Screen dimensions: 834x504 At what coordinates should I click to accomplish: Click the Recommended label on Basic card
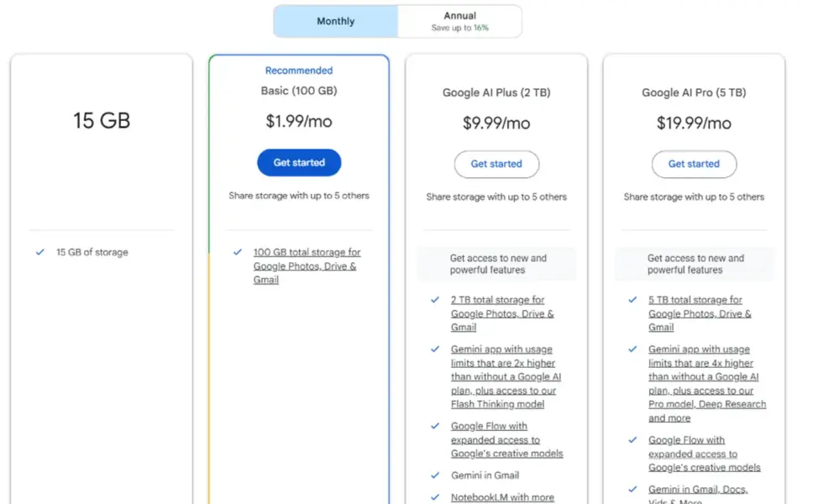click(299, 71)
